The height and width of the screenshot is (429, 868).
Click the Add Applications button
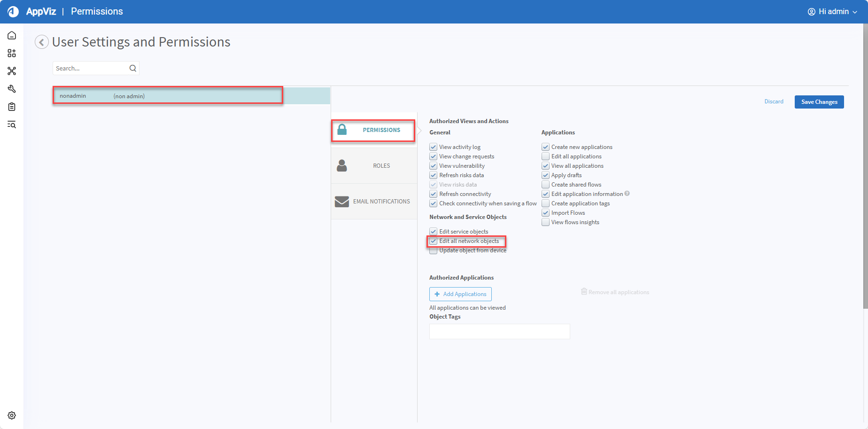pyautogui.click(x=460, y=294)
